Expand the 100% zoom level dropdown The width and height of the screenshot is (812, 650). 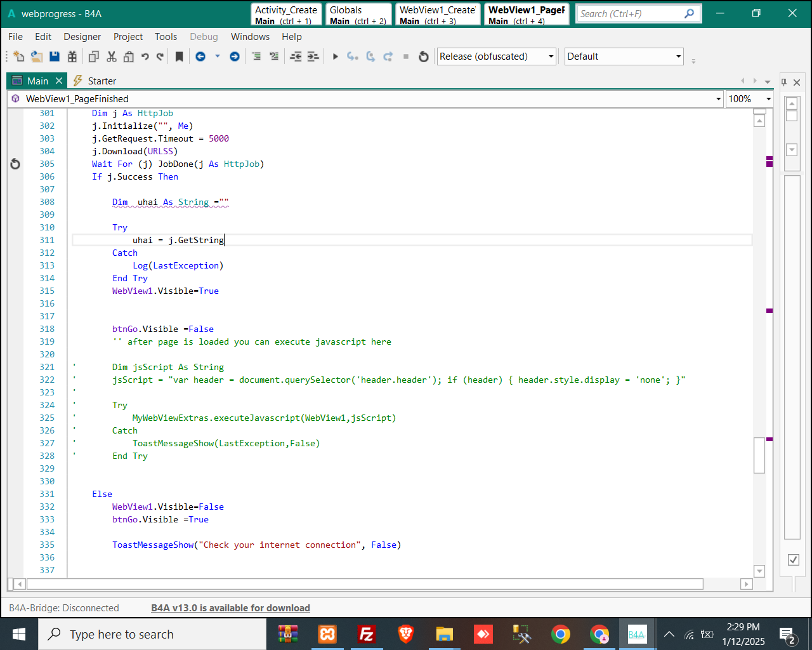pos(768,99)
